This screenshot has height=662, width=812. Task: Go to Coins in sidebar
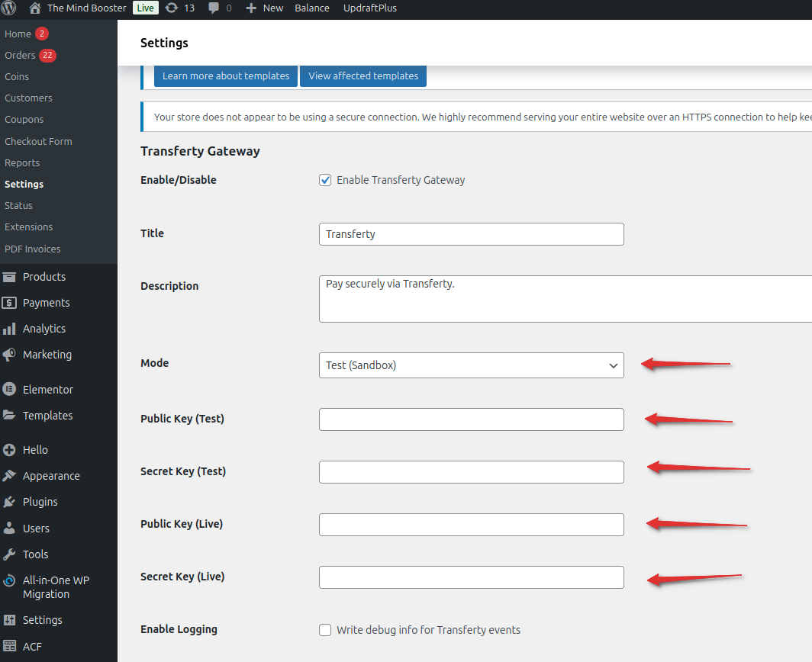[17, 76]
